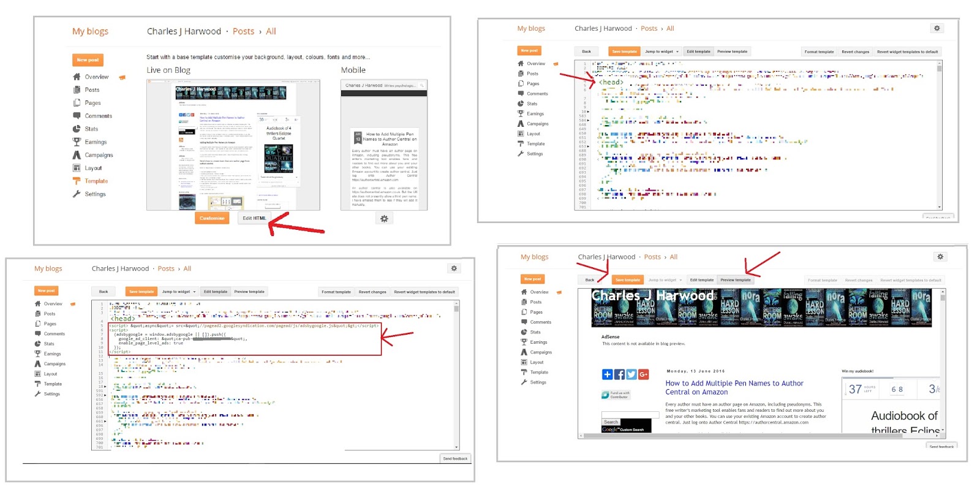
Task: Open the How to Add Multiple Pen Names post link
Action: click(x=734, y=387)
